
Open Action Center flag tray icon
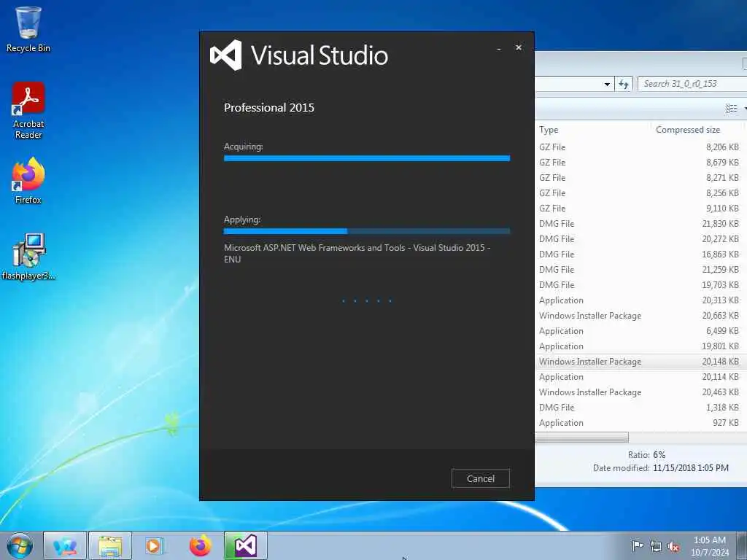(x=637, y=546)
